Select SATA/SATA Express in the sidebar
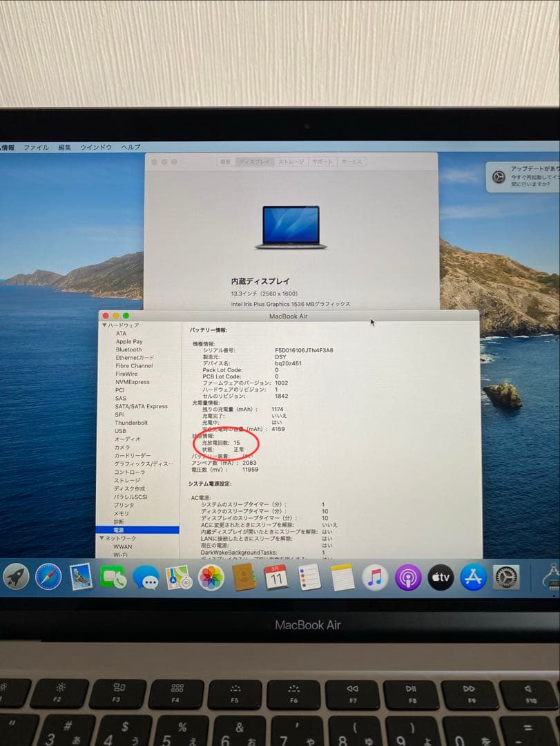 (x=142, y=406)
